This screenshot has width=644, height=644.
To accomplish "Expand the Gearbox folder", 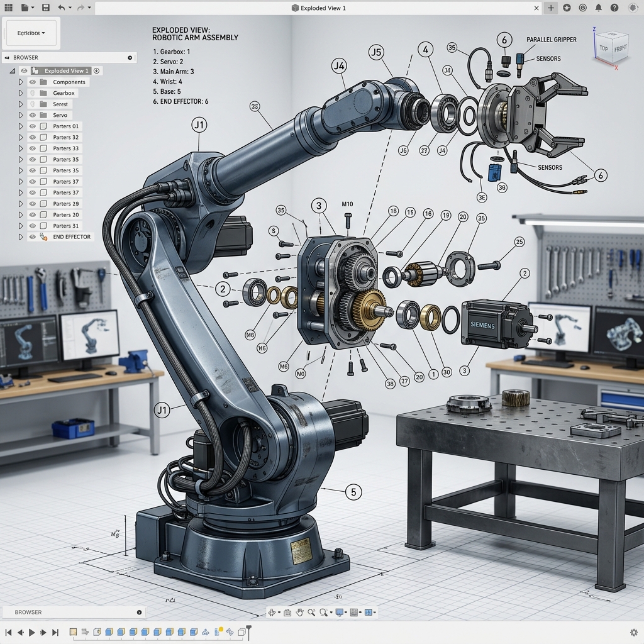I will pyautogui.click(x=21, y=93).
